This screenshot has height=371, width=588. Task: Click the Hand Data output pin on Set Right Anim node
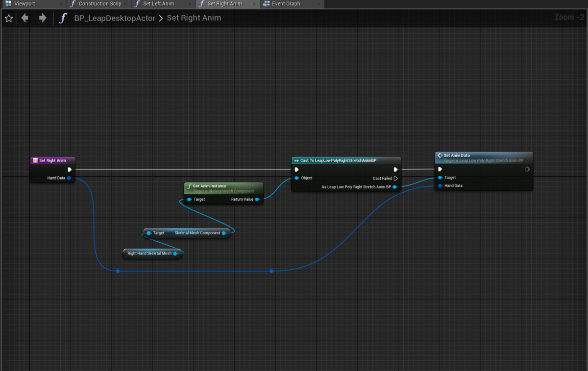(x=69, y=178)
